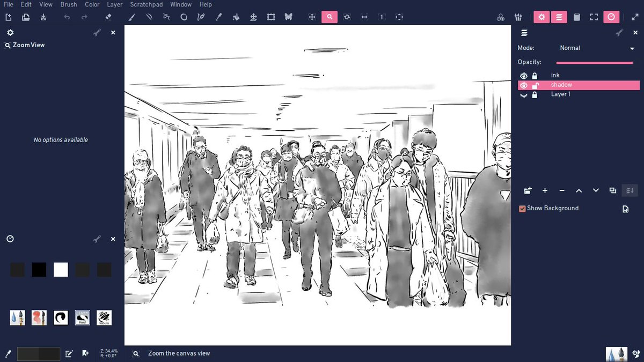
Task: Move layer up in stack
Action: click(579, 190)
